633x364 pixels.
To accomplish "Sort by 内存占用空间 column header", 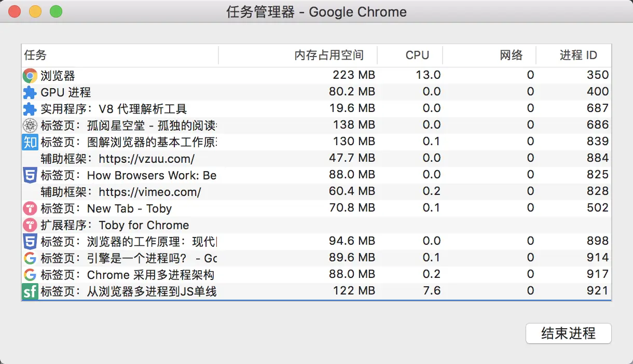I will [329, 55].
